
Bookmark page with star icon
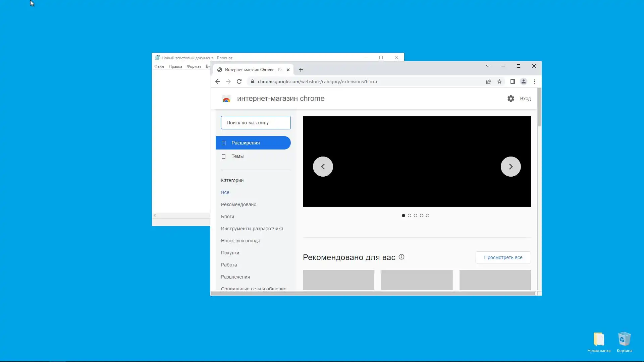point(499,81)
